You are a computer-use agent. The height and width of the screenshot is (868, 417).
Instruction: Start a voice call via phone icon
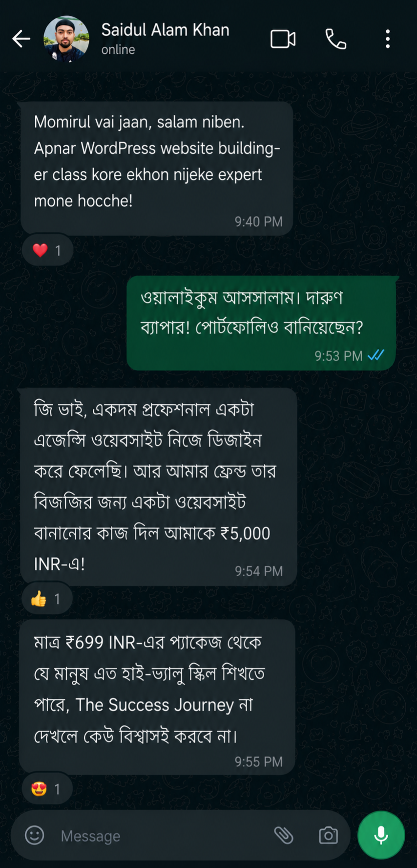336,39
